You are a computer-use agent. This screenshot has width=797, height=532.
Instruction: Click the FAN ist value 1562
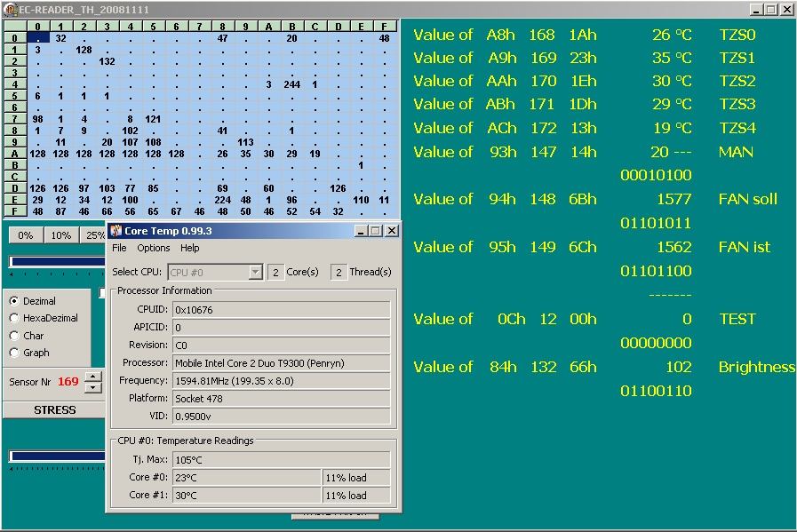[674, 247]
